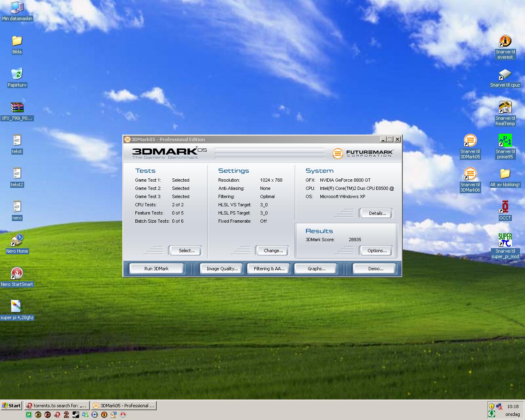Click the Start button
525x420 pixels.
click(x=11, y=406)
